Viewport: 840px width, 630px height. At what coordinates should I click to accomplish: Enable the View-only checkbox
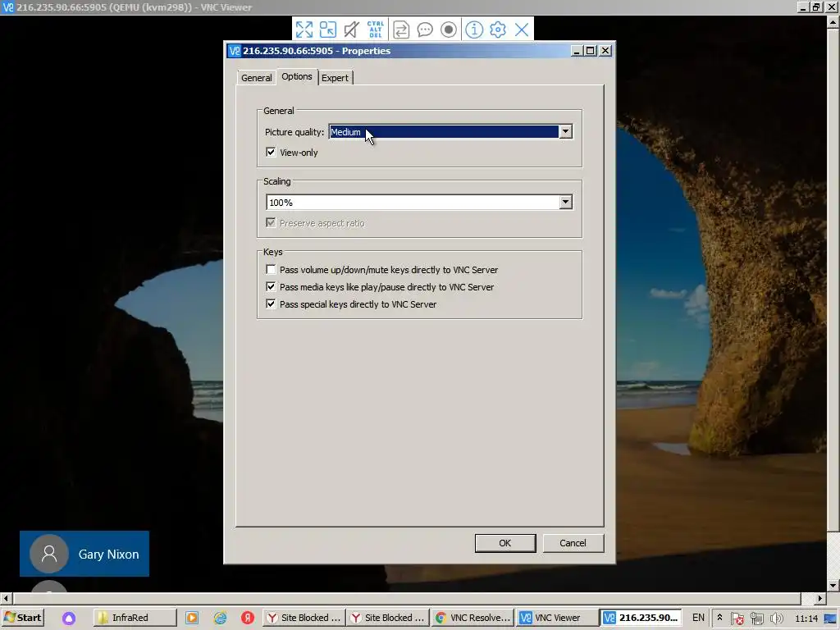pos(271,152)
